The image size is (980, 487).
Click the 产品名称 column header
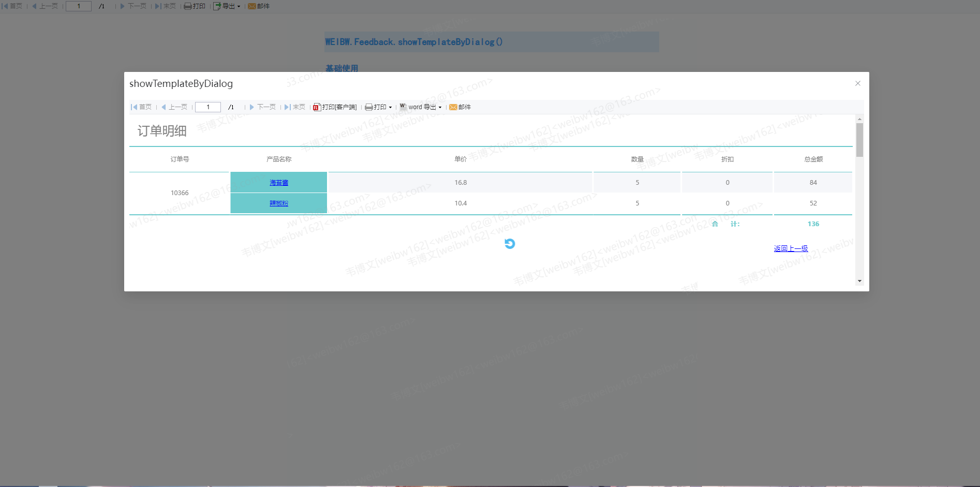point(279,159)
